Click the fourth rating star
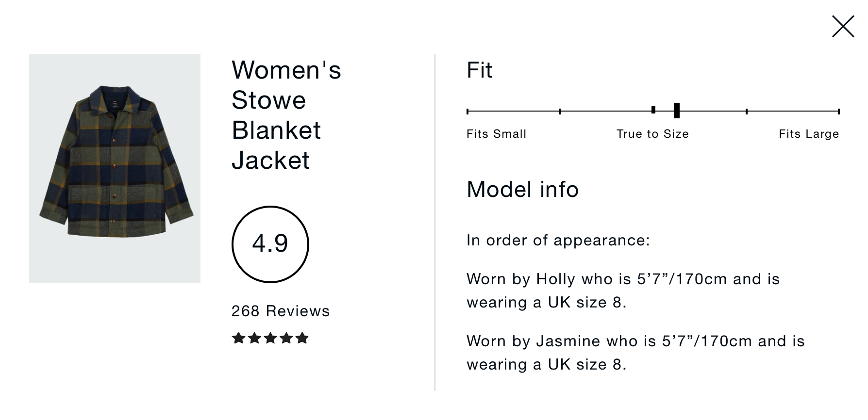The image size is (868, 420). pos(286,338)
